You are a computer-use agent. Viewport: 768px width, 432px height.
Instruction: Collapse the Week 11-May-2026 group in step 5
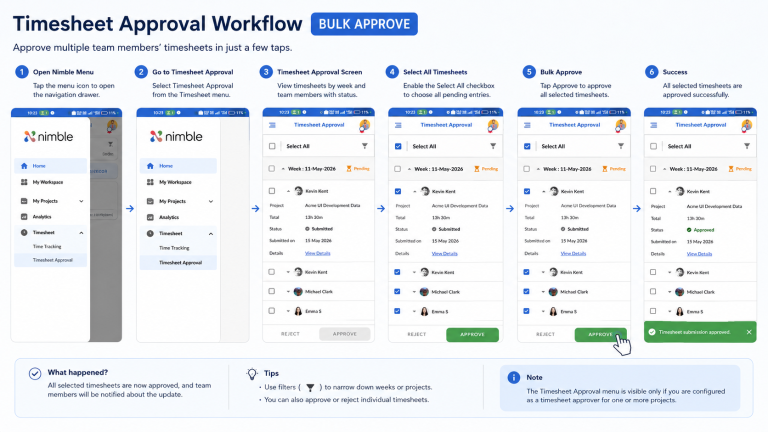(x=538, y=169)
